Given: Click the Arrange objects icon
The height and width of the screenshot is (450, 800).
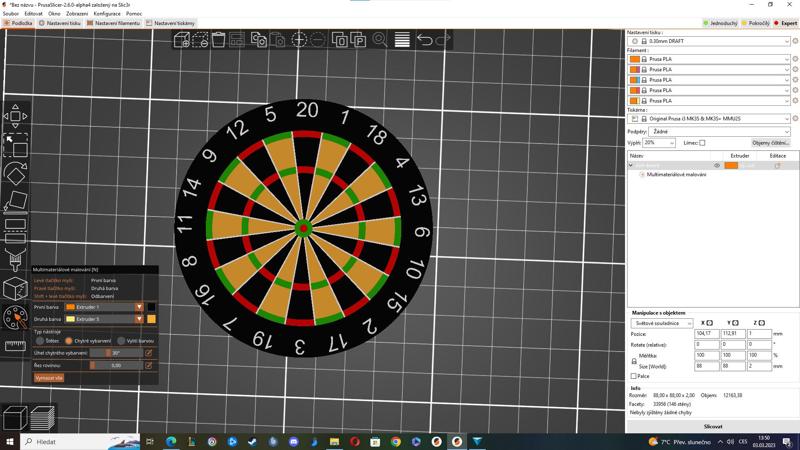Looking at the screenshot, I should click(237, 40).
